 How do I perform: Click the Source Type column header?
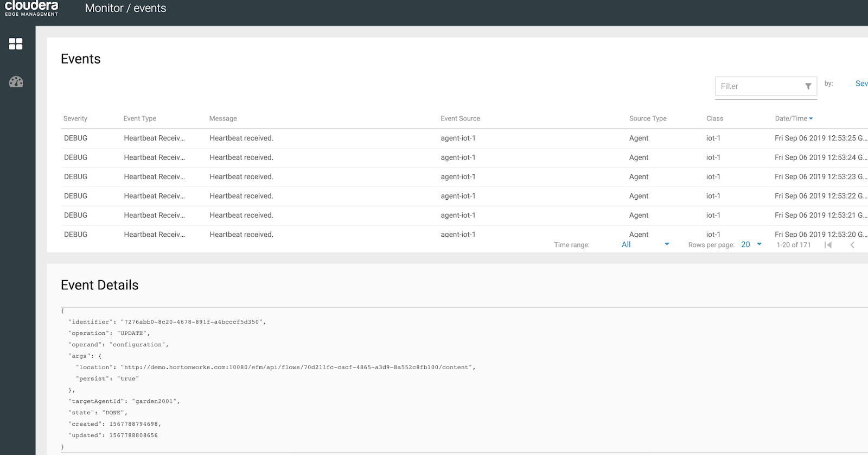point(648,118)
